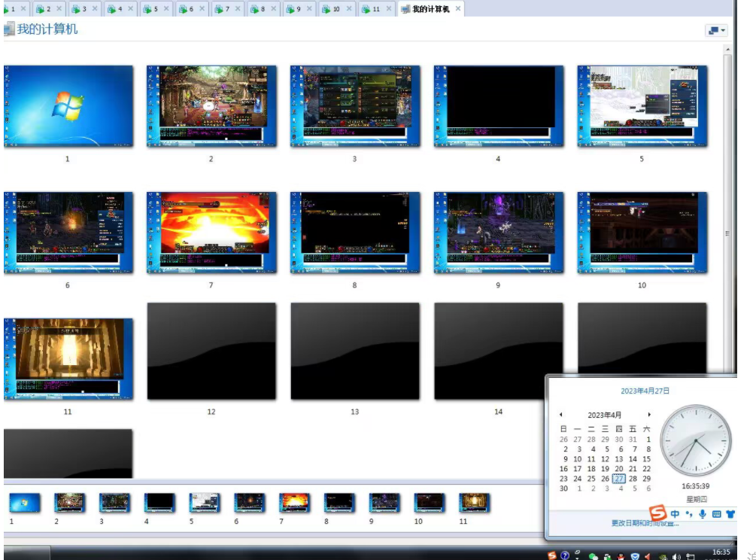Select calendar date 13 in April
Screen dimensions: 756x560
point(619,459)
